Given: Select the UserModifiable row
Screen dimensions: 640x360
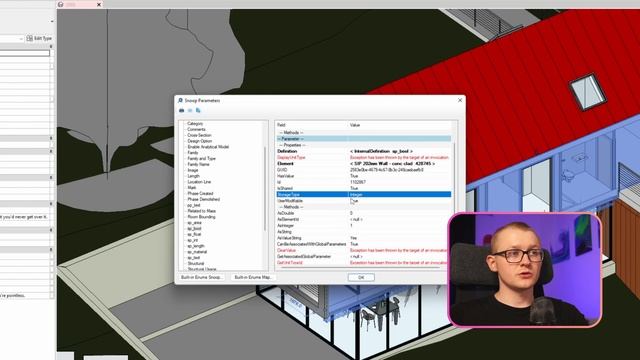Looking at the screenshot, I should (x=364, y=201).
